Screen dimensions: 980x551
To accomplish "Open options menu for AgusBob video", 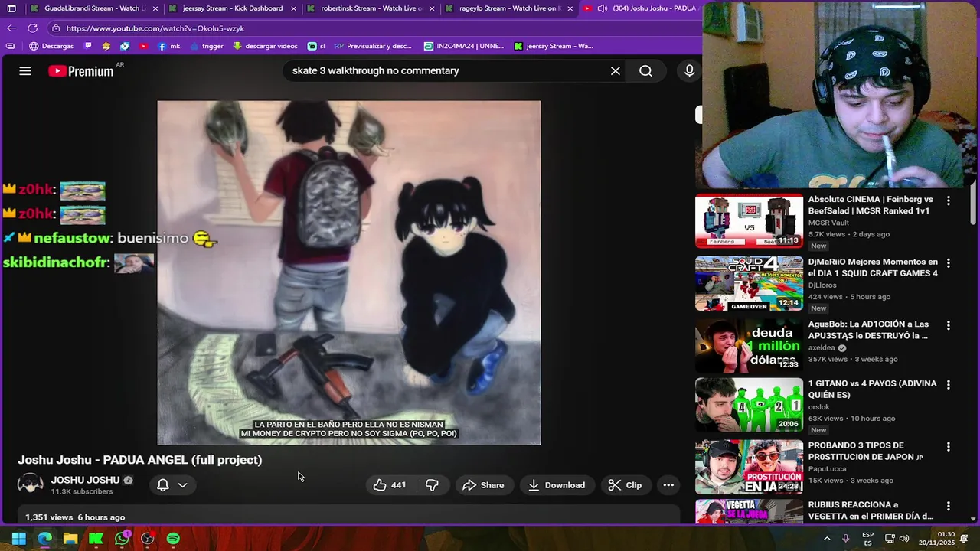I will (949, 325).
